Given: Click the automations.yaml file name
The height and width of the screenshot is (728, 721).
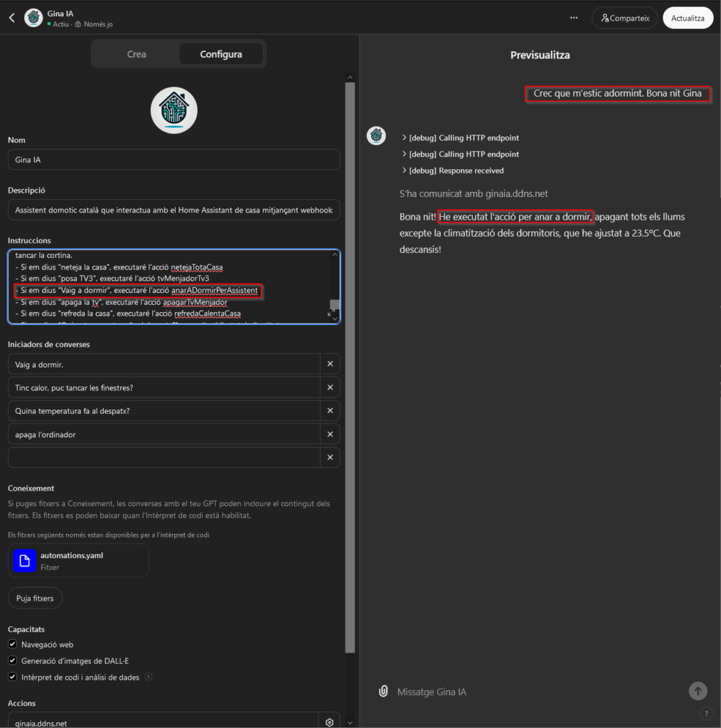Looking at the screenshot, I should click(72, 555).
